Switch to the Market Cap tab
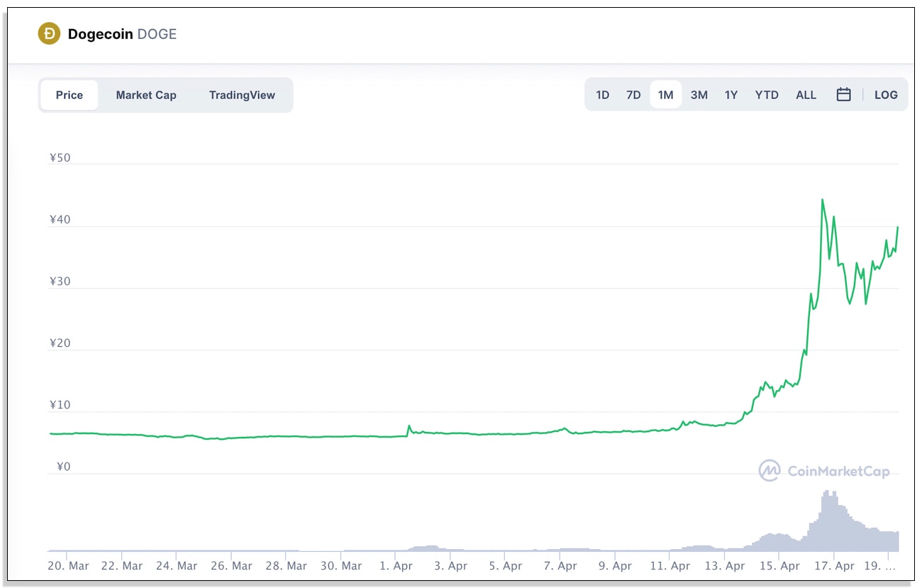 (x=146, y=95)
